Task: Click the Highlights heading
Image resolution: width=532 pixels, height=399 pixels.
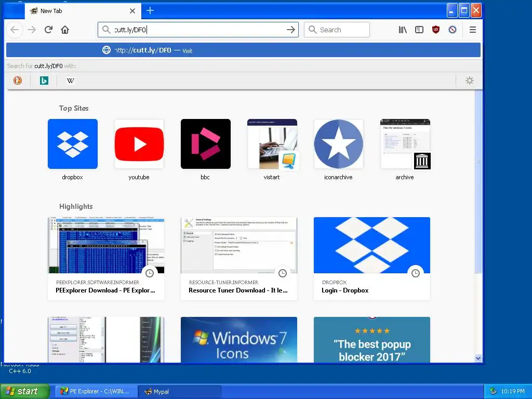Action: coord(76,206)
